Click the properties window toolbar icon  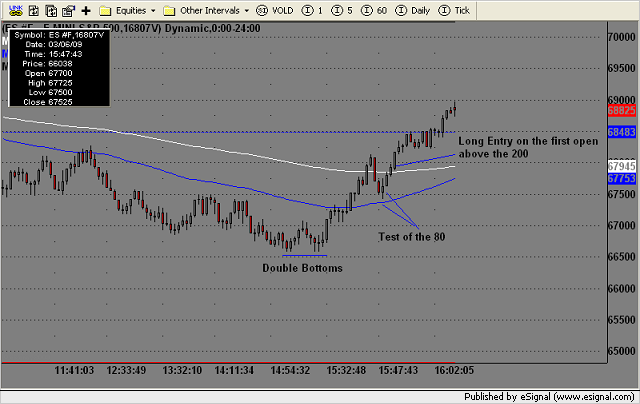pos(68,11)
